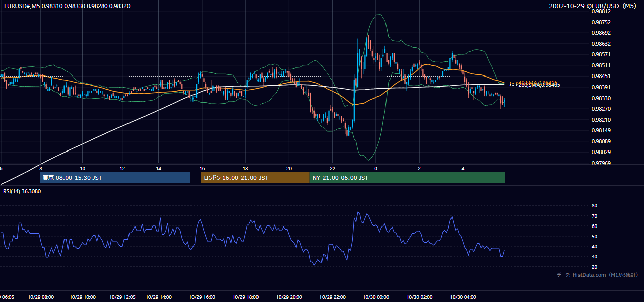Screen dimensions: 644x302
Task: Click price level 0.98752 on the axis
Action: [x=601, y=22]
